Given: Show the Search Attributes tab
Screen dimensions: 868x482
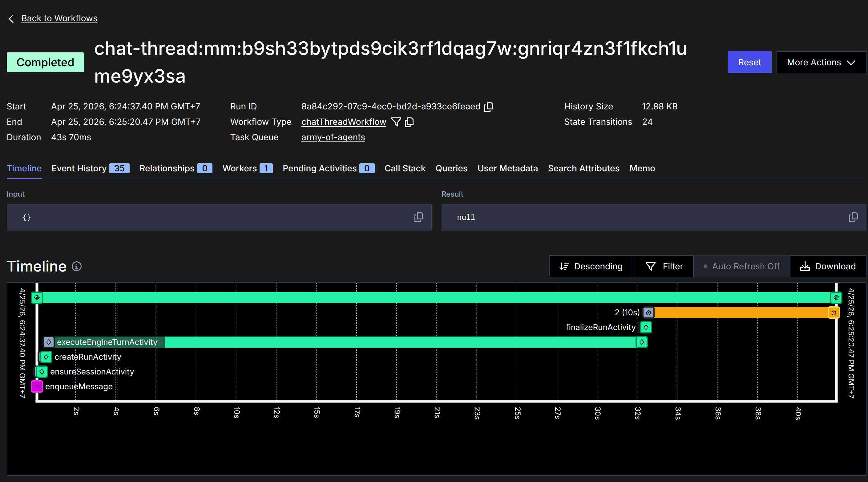Looking at the screenshot, I should coord(583,168).
